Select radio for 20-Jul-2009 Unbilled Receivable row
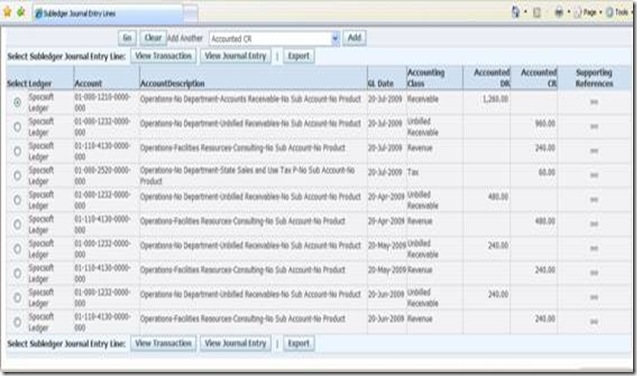This screenshot has width=637, height=376. tap(17, 127)
